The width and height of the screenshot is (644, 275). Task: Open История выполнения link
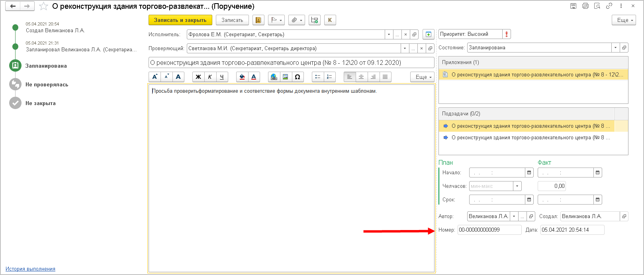(30, 269)
